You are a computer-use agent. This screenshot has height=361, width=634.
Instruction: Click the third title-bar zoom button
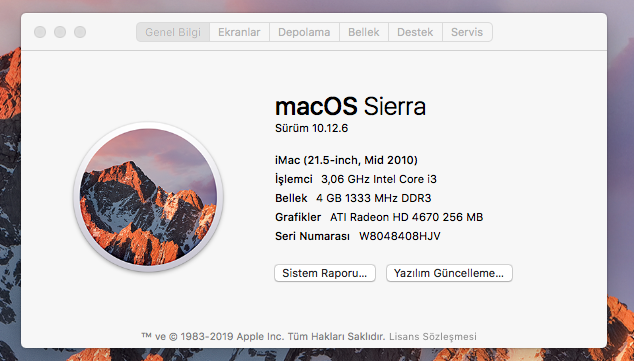80,32
